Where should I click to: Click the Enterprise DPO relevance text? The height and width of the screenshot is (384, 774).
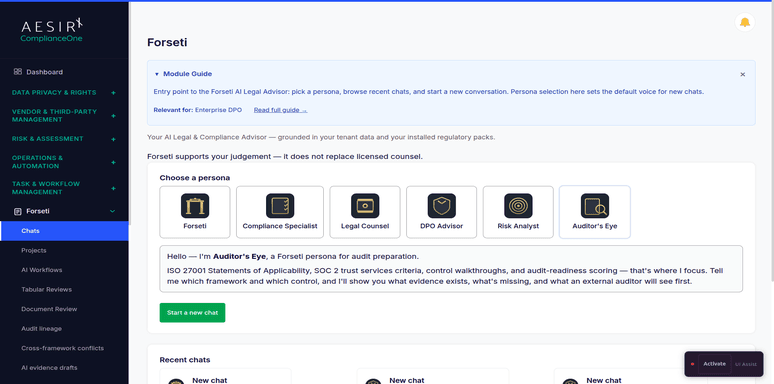pos(218,110)
